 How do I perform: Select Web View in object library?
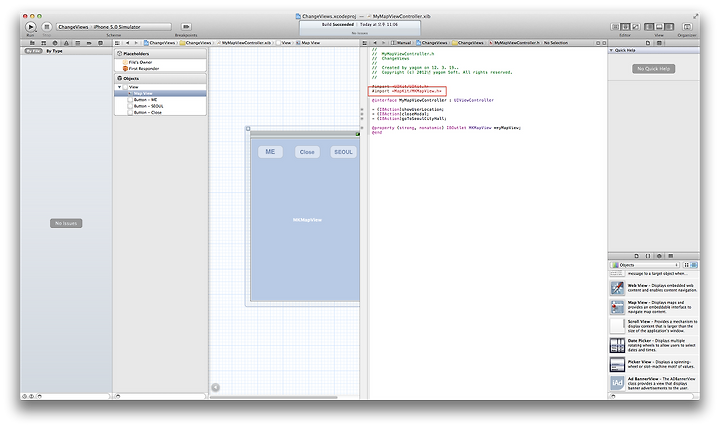[x=654, y=288]
